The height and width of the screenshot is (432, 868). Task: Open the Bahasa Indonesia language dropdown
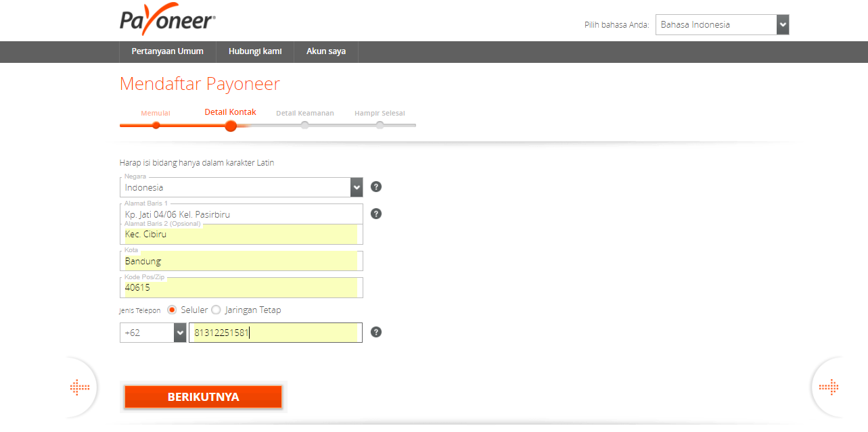pyautogui.click(x=722, y=25)
